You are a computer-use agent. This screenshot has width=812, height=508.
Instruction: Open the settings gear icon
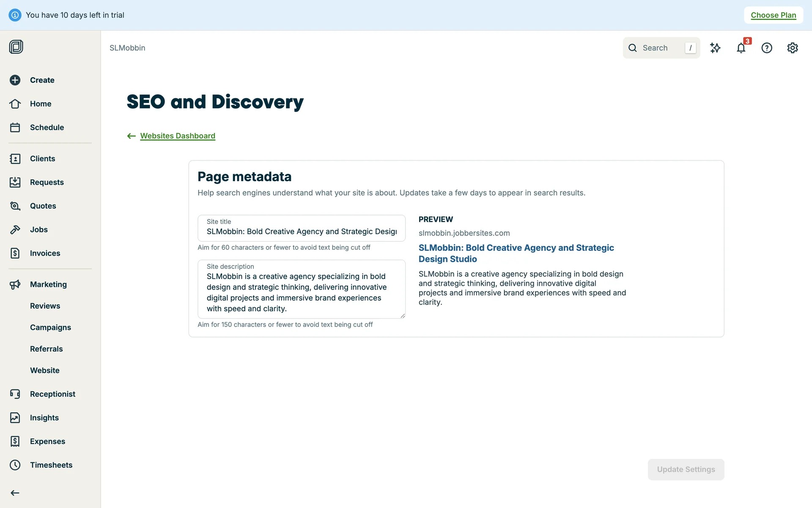pos(792,48)
